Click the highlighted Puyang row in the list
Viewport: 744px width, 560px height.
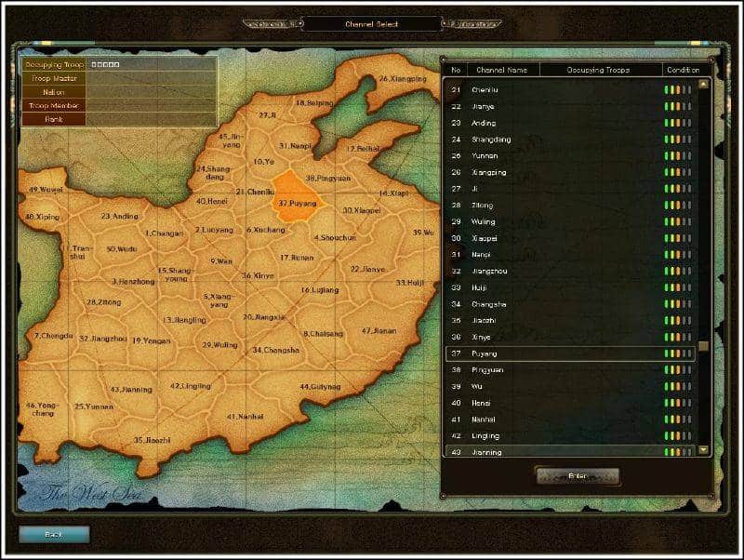(x=570, y=353)
